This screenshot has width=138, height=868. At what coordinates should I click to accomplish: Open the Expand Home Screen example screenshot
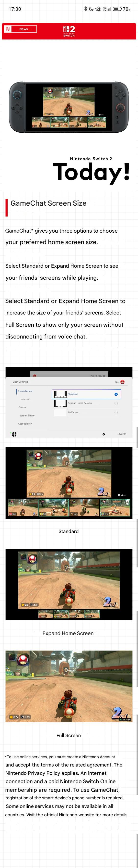tap(69, 585)
